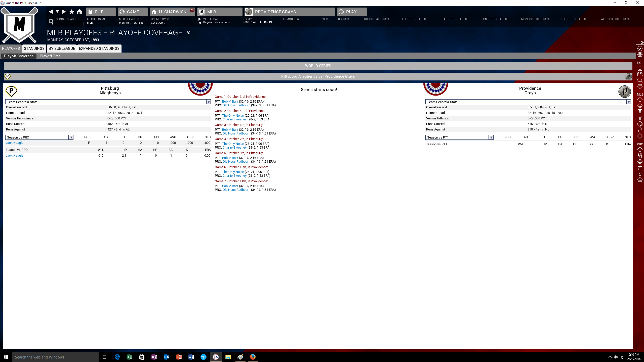Expand the right sidebar with double chevron
This screenshot has height=362, width=644.
pos(642,42)
